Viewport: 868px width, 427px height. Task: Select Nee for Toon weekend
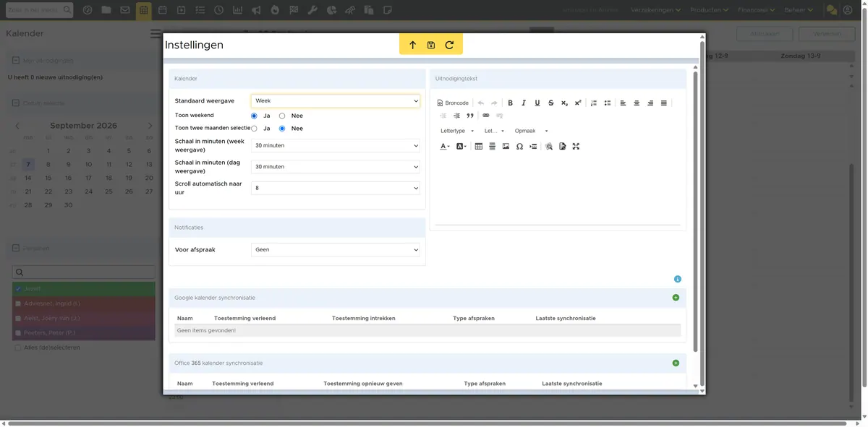pyautogui.click(x=282, y=116)
